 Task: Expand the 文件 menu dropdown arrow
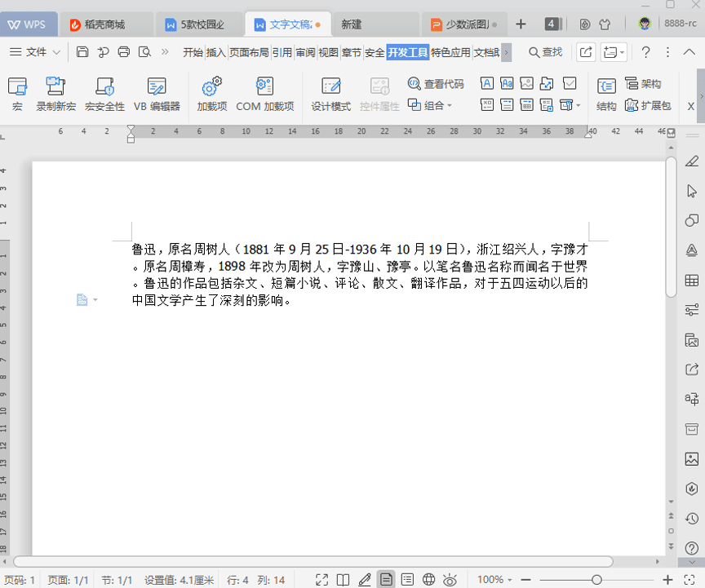(x=56, y=52)
